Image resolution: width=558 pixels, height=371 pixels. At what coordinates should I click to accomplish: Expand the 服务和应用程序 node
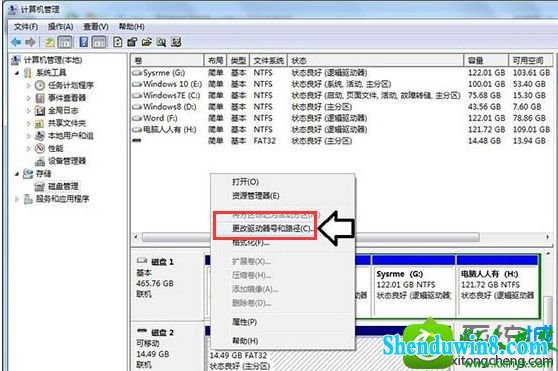(x=17, y=199)
